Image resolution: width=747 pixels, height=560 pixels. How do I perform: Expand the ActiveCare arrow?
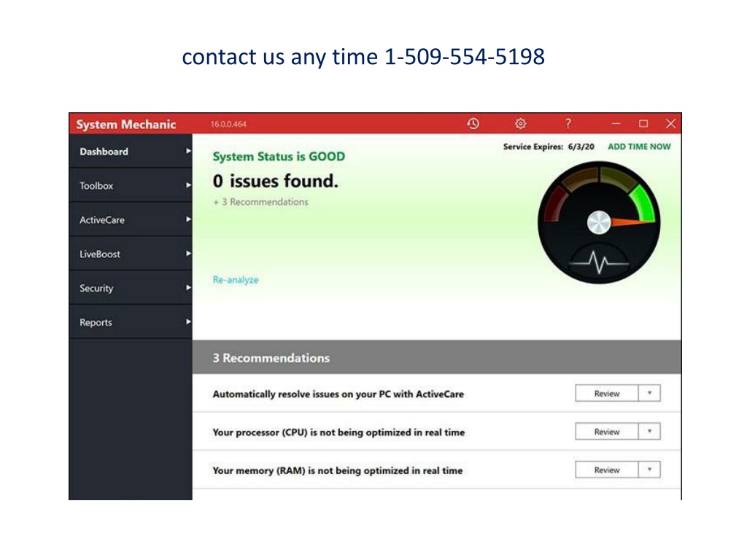tap(188, 219)
